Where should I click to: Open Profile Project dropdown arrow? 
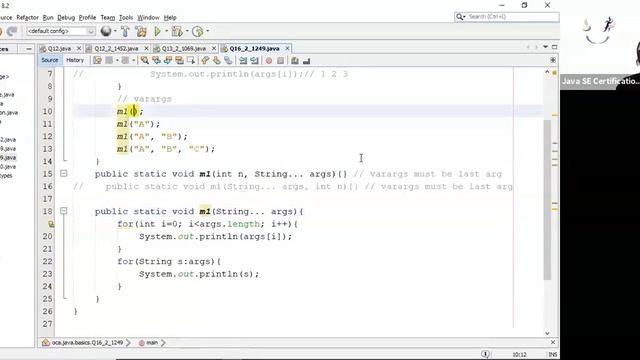(207, 31)
